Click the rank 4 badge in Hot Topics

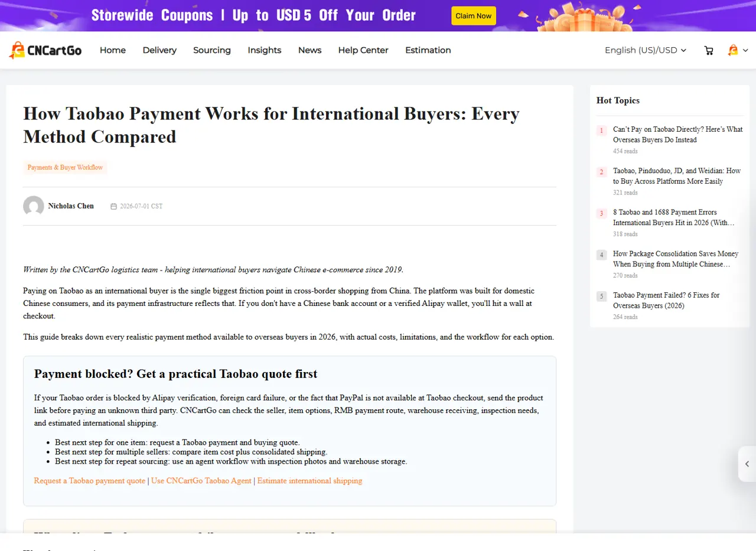tap(602, 255)
